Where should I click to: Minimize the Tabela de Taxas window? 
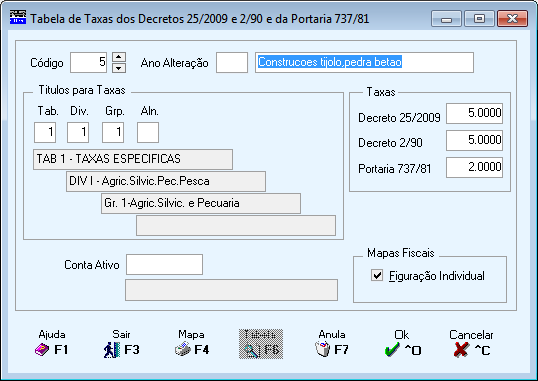coord(446,19)
